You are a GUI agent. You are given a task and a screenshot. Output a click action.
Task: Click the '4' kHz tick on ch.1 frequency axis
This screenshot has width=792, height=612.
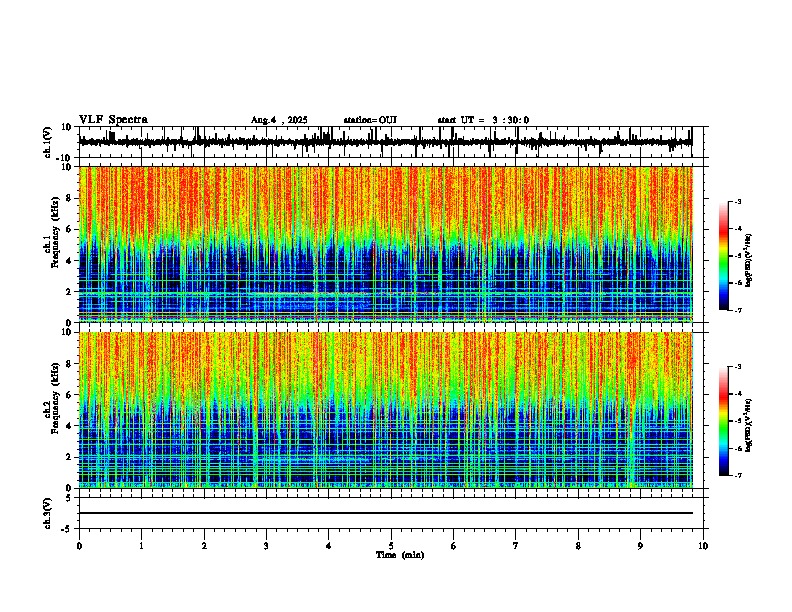69,261
